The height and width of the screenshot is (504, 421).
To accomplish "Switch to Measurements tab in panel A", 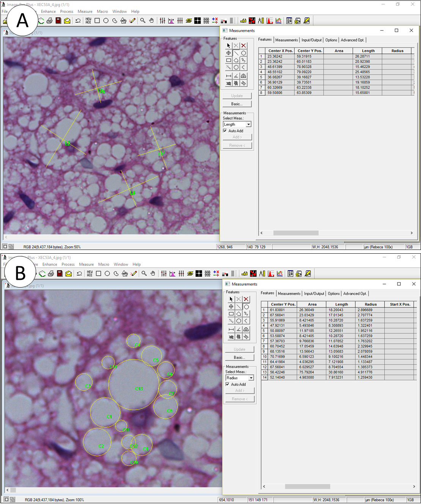I will click(287, 40).
